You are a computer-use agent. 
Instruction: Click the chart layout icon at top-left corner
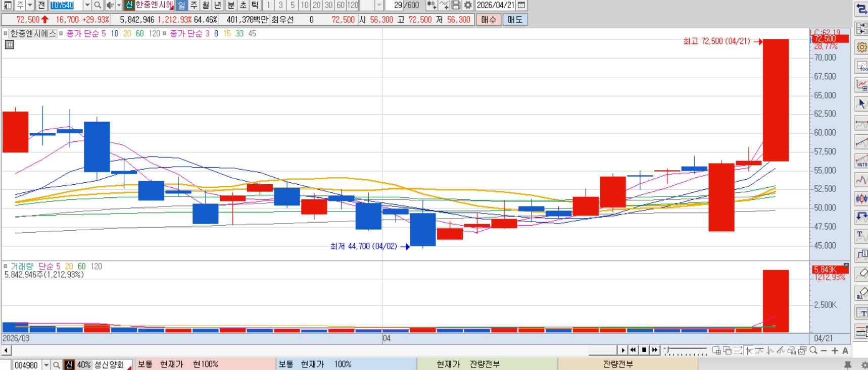click(7, 5)
